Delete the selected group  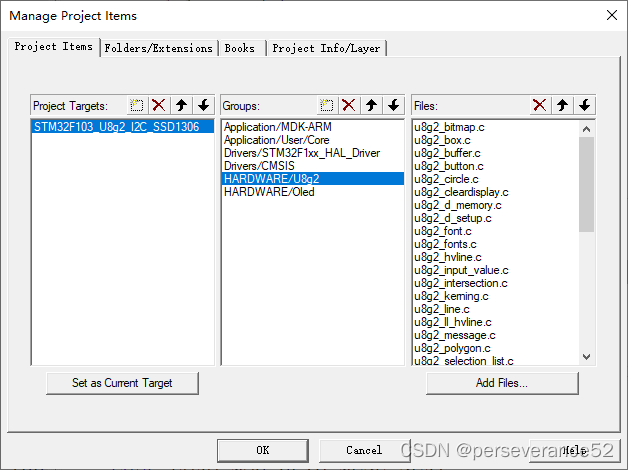click(x=349, y=106)
